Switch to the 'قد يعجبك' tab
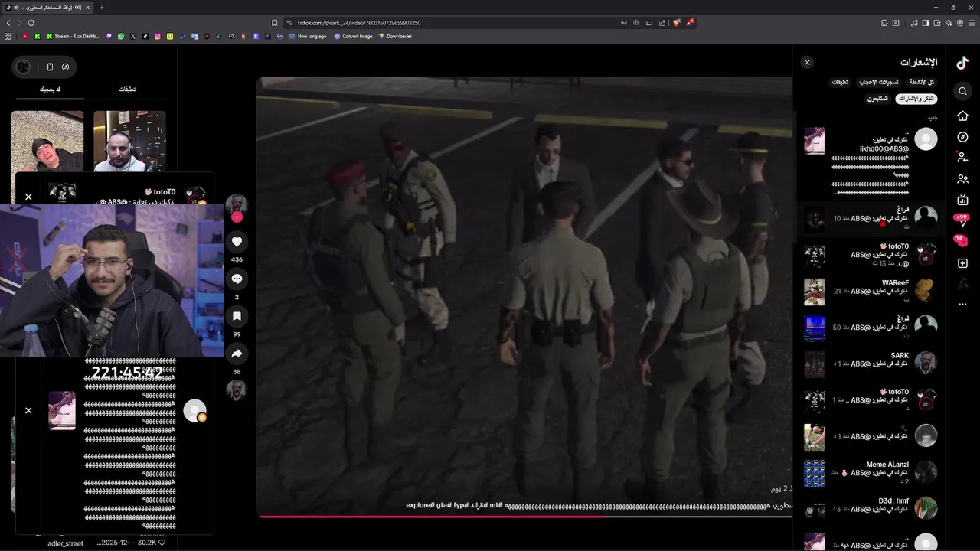The height and width of the screenshot is (551, 980). 51,90
